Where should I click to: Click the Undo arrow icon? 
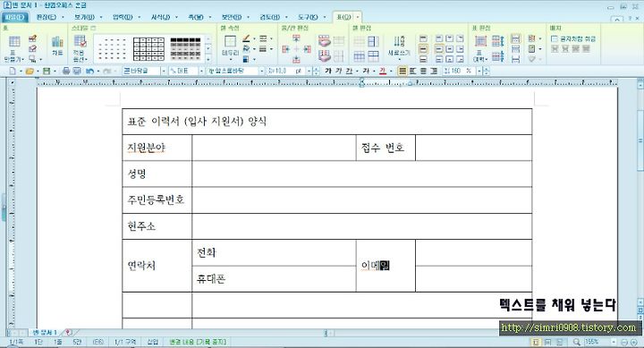pos(89,71)
